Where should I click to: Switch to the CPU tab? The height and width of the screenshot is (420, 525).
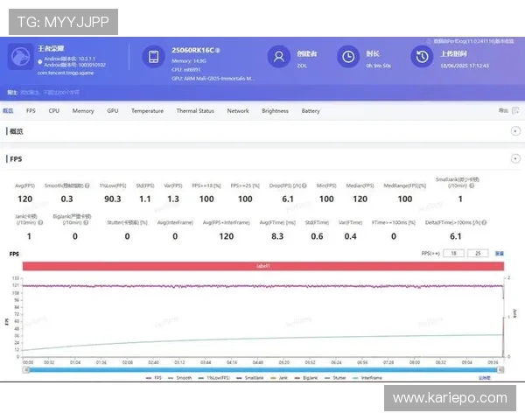pos(54,111)
